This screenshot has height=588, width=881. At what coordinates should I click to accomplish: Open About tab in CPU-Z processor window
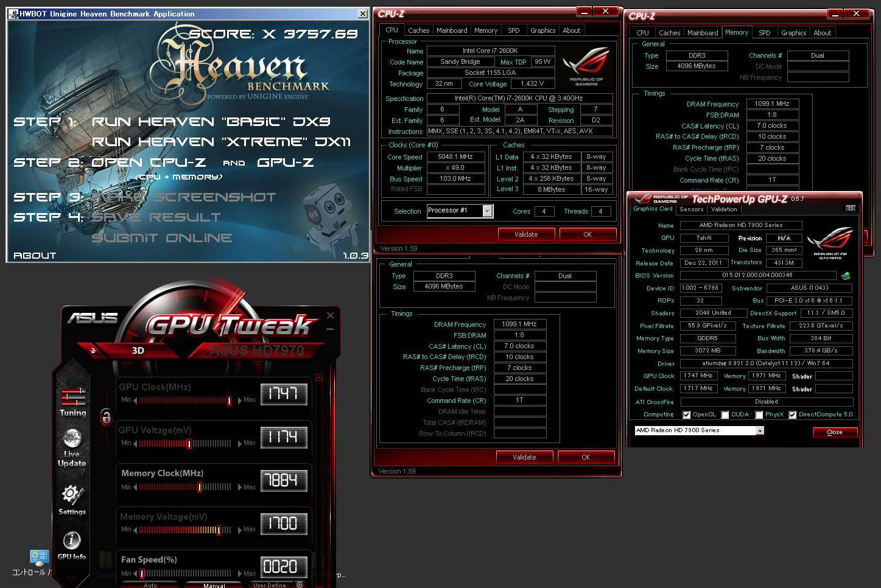point(571,30)
